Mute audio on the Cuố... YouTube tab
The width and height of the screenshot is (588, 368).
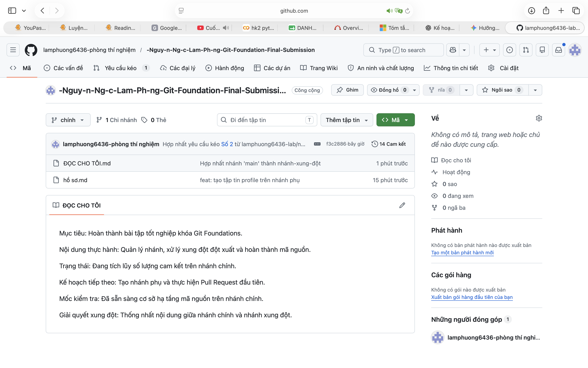point(226,28)
